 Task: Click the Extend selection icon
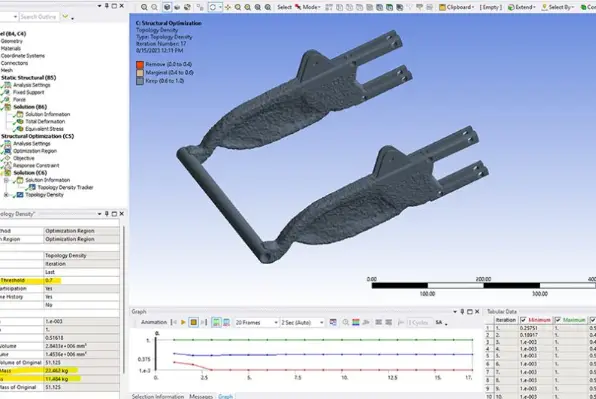511,7
